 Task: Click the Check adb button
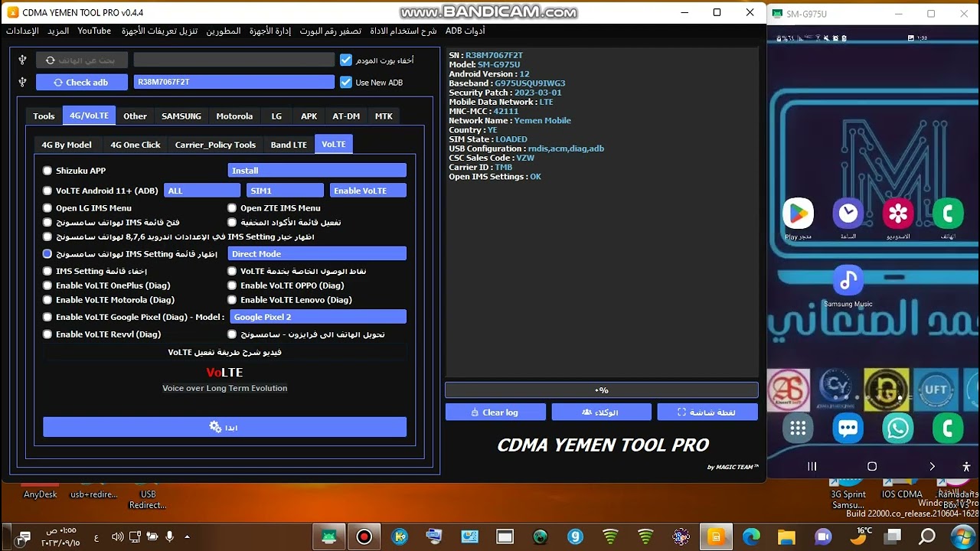pos(82,82)
